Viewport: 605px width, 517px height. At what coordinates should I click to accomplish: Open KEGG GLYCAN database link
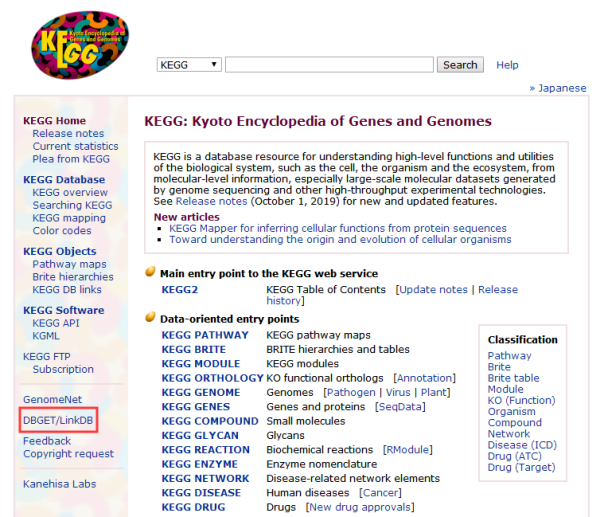[200, 435]
